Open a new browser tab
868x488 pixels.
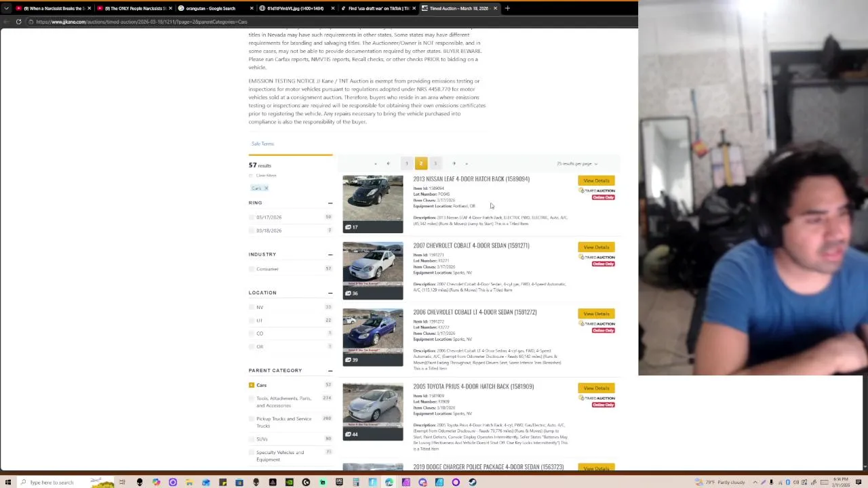(x=507, y=8)
